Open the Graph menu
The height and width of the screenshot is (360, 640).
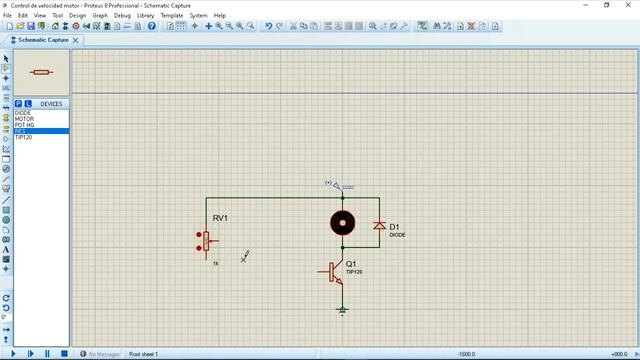100,16
